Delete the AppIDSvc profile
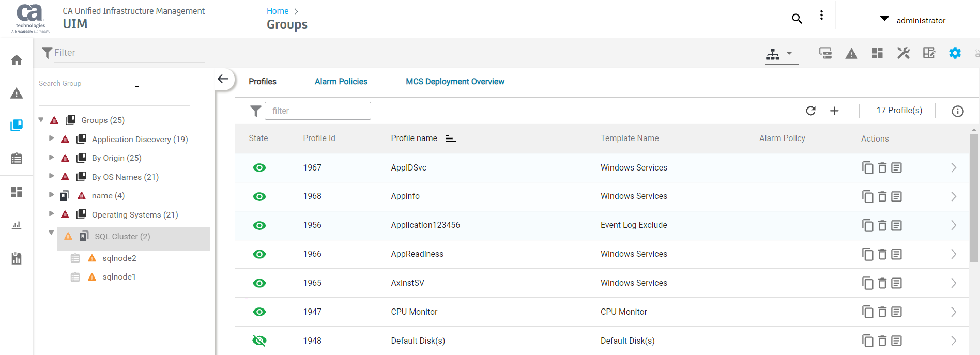The height and width of the screenshot is (355, 980). (x=882, y=168)
